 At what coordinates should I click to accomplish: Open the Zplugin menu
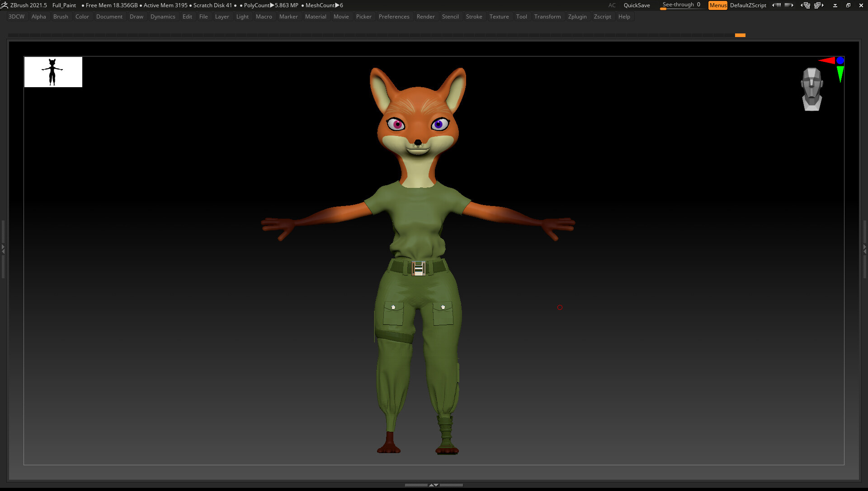577,17
